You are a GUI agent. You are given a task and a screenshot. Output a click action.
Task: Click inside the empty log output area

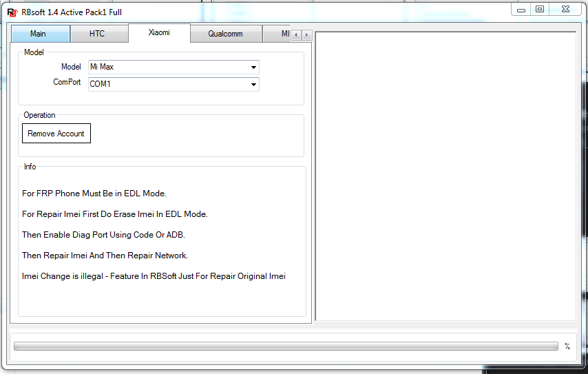coord(446,176)
